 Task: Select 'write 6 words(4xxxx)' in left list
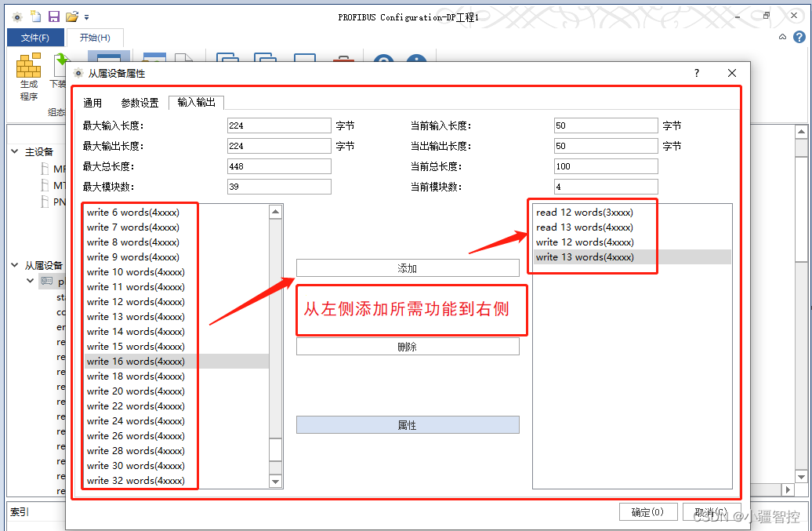click(x=176, y=213)
